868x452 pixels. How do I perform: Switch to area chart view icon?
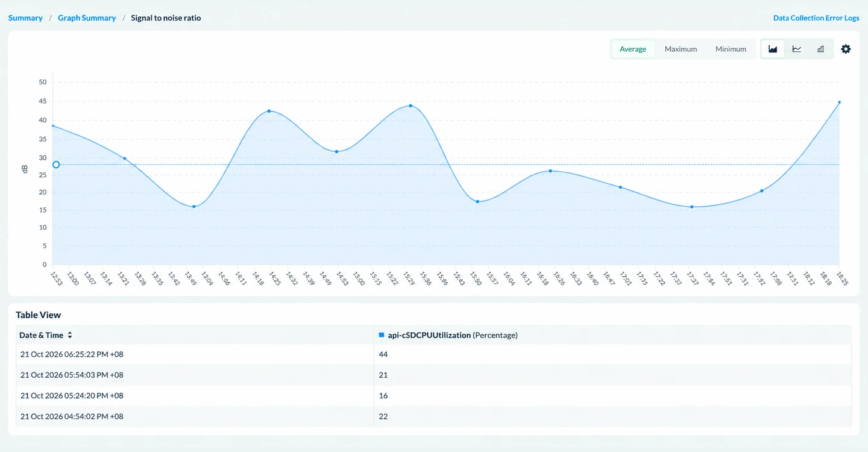(773, 49)
